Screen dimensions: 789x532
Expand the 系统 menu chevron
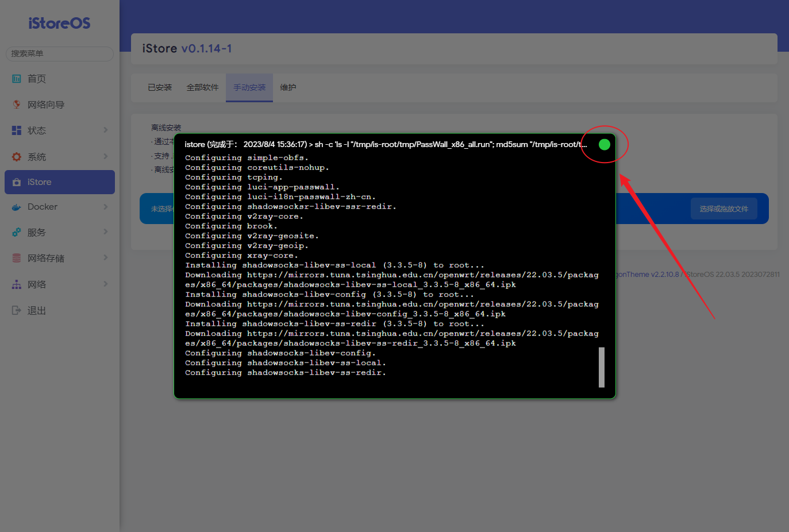click(x=106, y=156)
